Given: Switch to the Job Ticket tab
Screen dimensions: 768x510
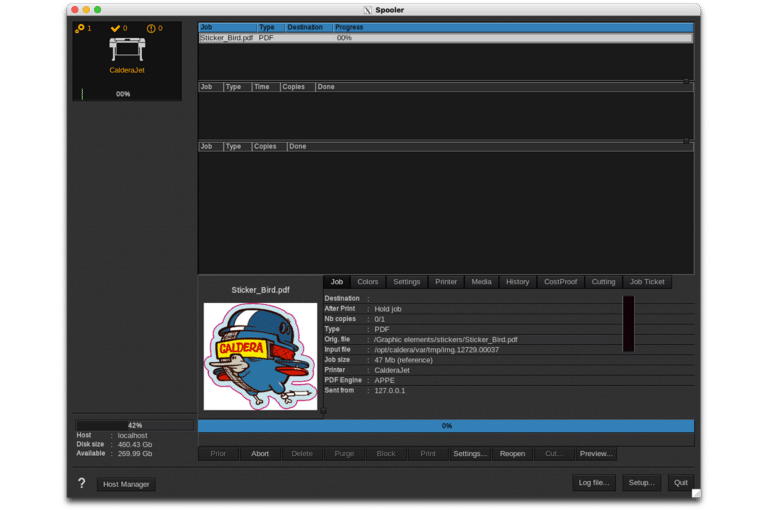Looking at the screenshot, I should [x=647, y=282].
